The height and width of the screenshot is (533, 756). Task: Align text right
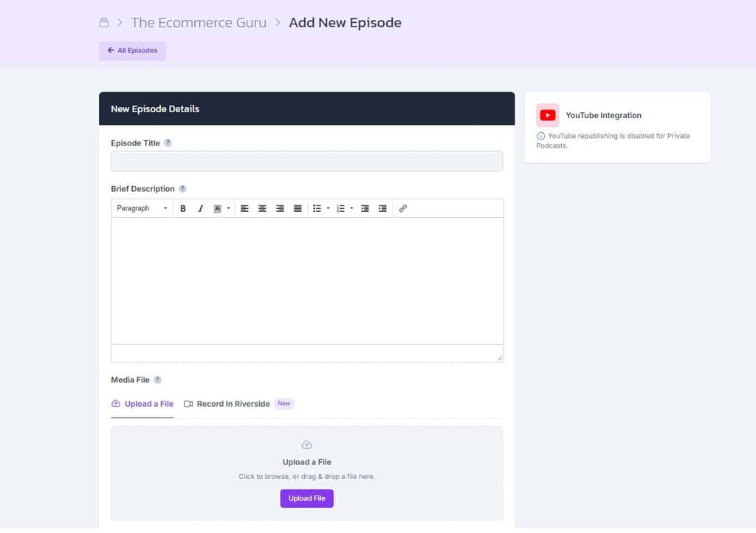coord(280,208)
